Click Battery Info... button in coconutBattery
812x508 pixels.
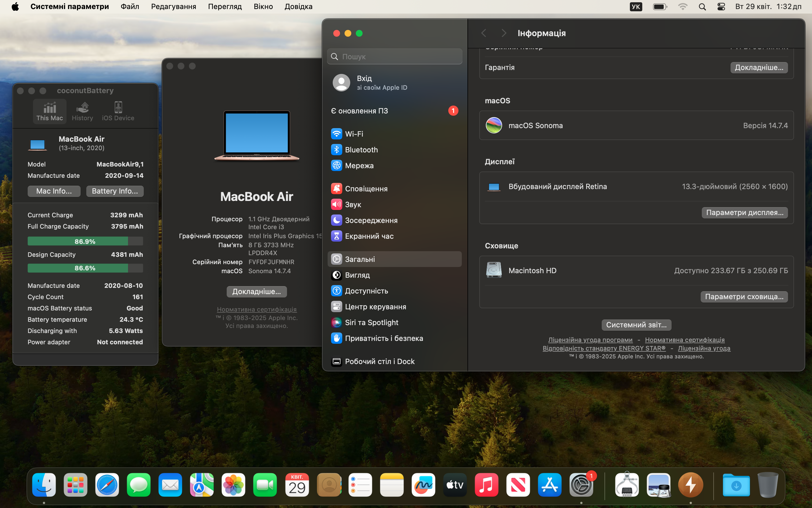tap(115, 191)
